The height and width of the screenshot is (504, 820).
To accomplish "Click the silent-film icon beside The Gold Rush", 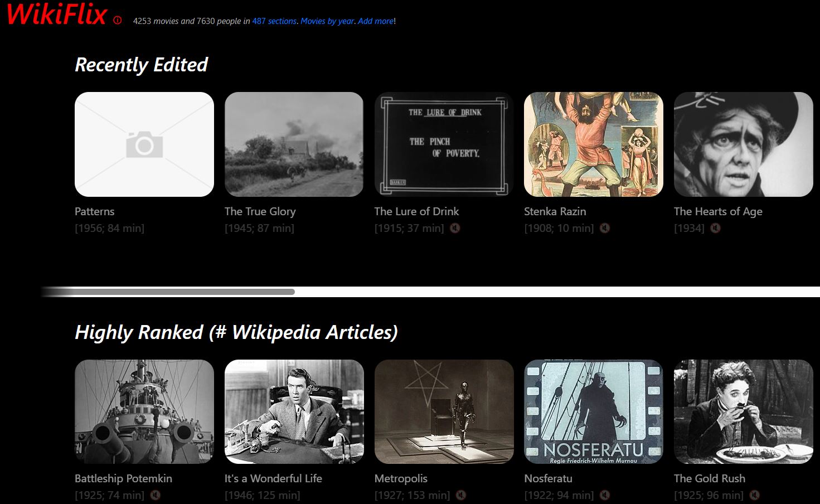I will [755, 495].
